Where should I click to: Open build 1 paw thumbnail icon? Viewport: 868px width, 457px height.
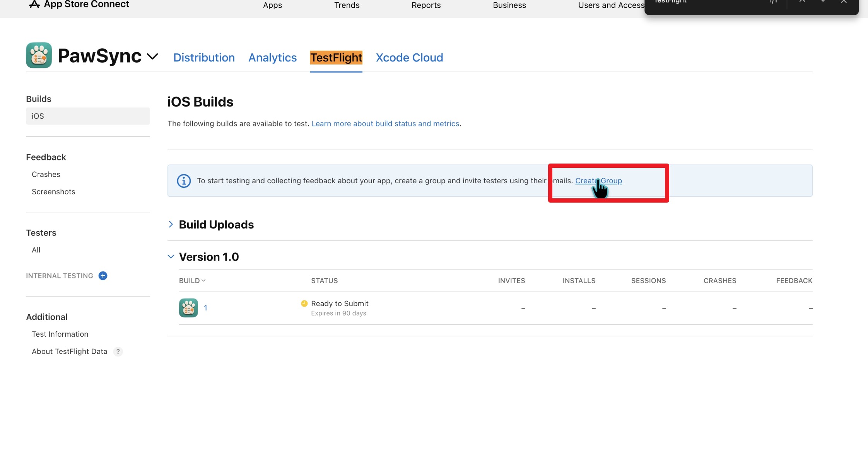(x=188, y=308)
